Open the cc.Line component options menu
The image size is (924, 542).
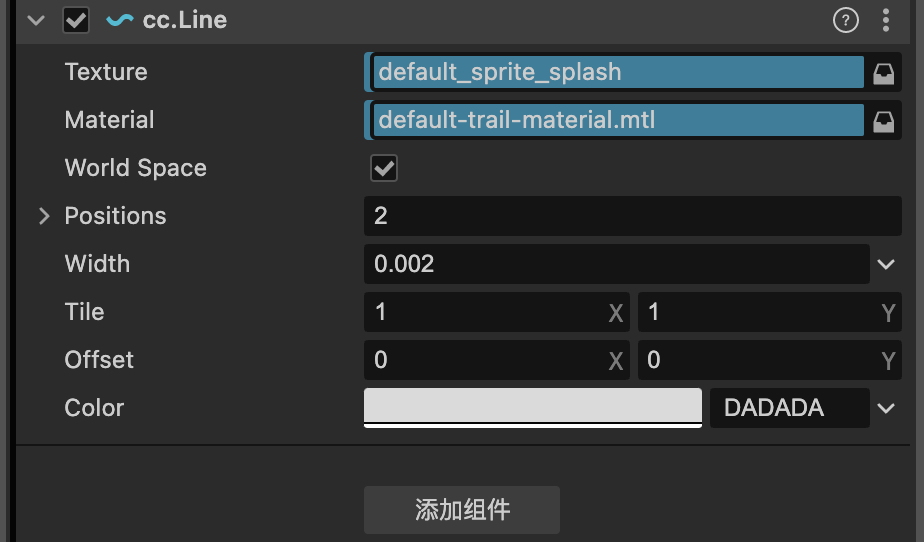[x=886, y=20]
